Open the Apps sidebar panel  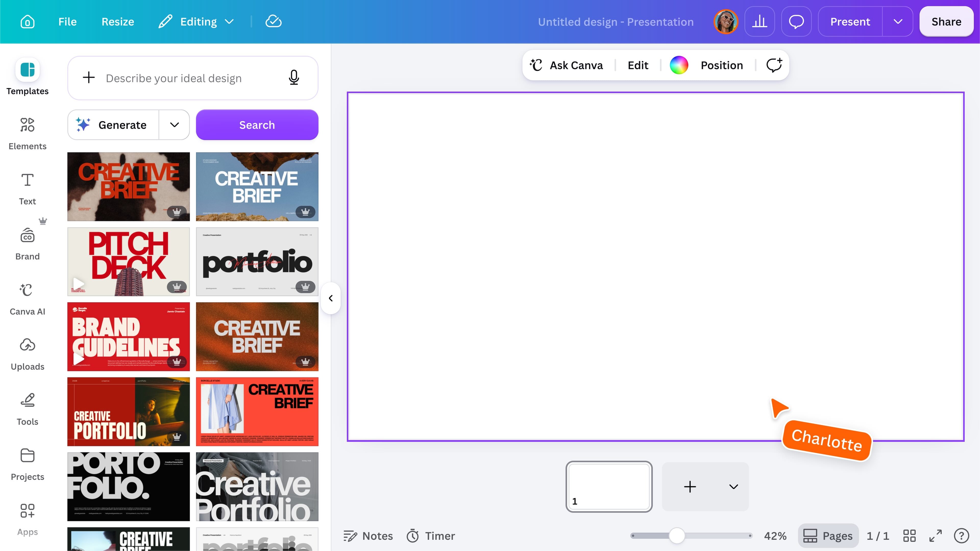(27, 519)
